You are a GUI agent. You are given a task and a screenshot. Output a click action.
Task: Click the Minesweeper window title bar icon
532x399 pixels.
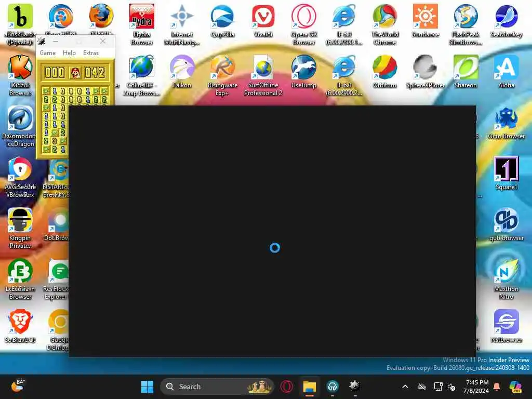[x=42, y=42]
